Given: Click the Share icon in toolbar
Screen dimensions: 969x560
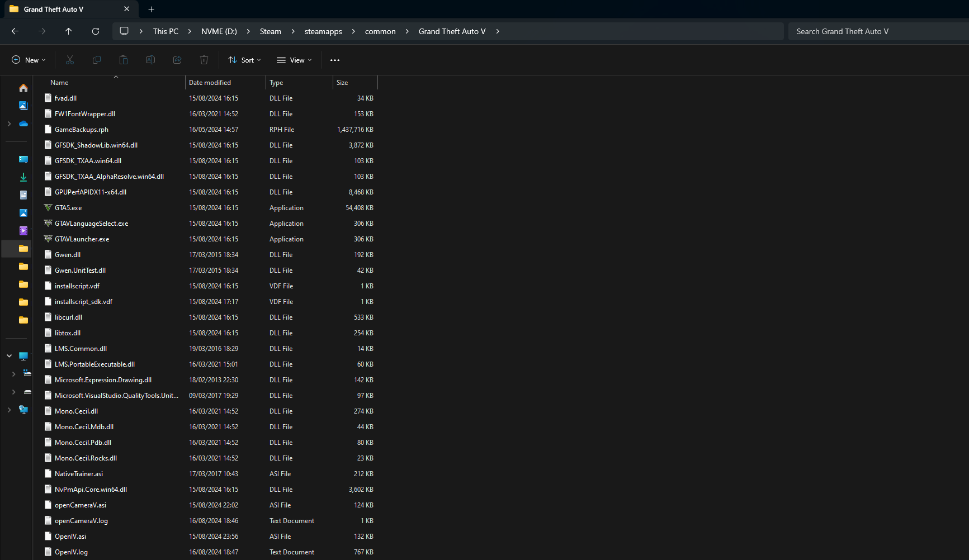Looking at the screenshot, I should pyautogui.click(x=177, y=60).
